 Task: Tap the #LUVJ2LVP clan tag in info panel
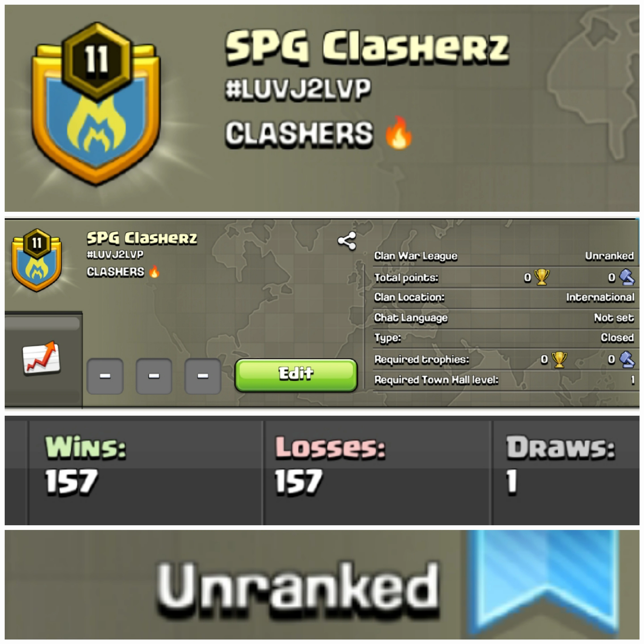(115, 255)
